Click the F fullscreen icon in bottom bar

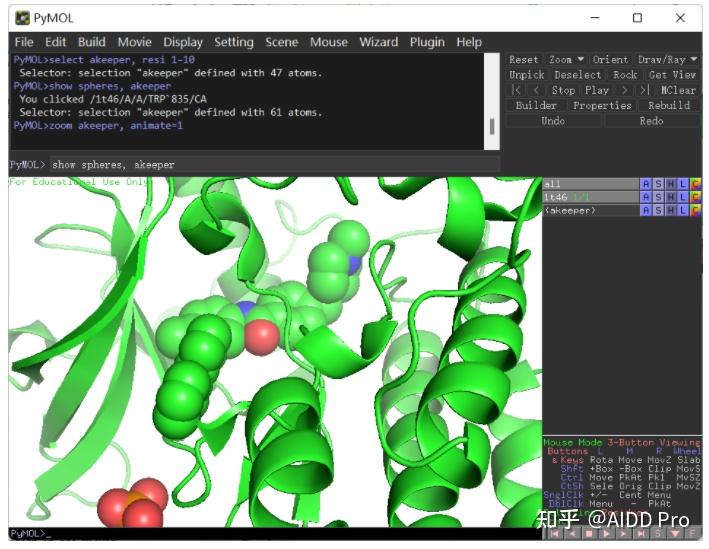[x=693, y=534]
